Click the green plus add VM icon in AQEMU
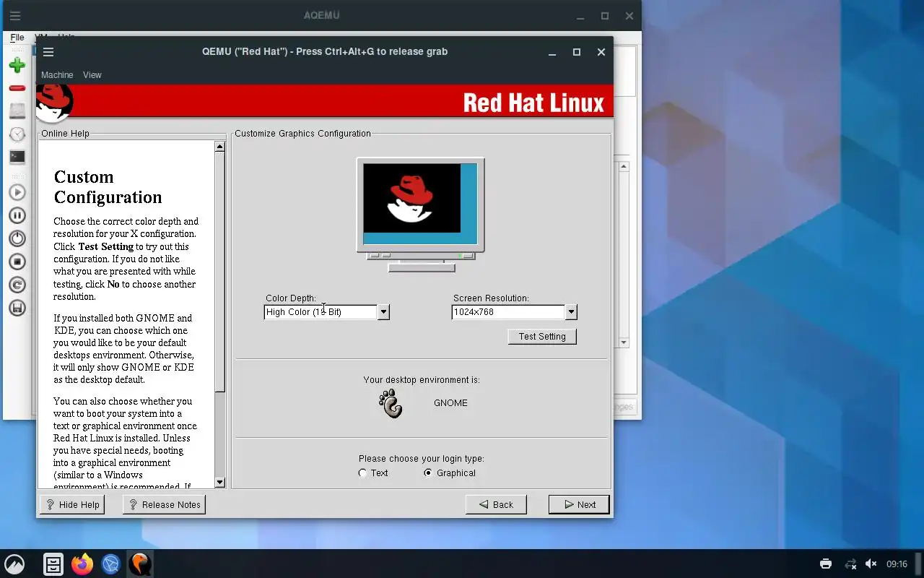 point(17,66)
